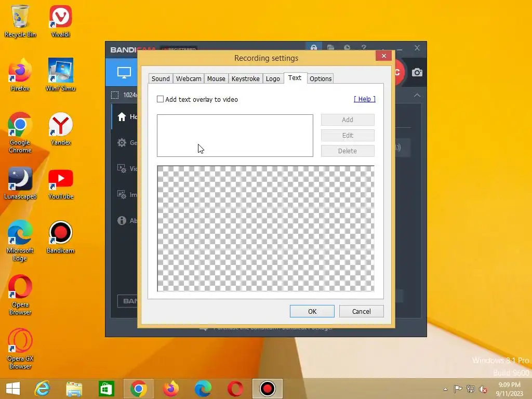
Task: Open Bandicam folder icon in title bar
Action: (x=330, y=47)
